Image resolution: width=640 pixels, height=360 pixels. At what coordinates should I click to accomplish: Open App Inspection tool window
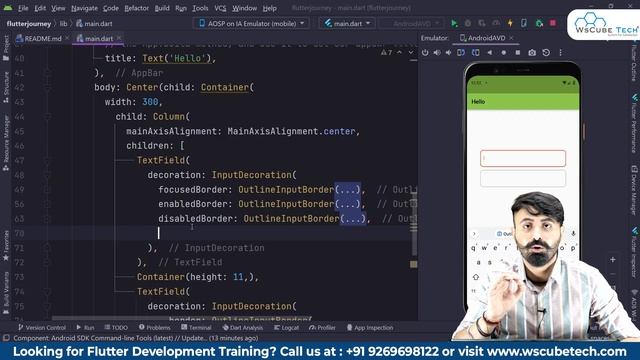point(370,328)
